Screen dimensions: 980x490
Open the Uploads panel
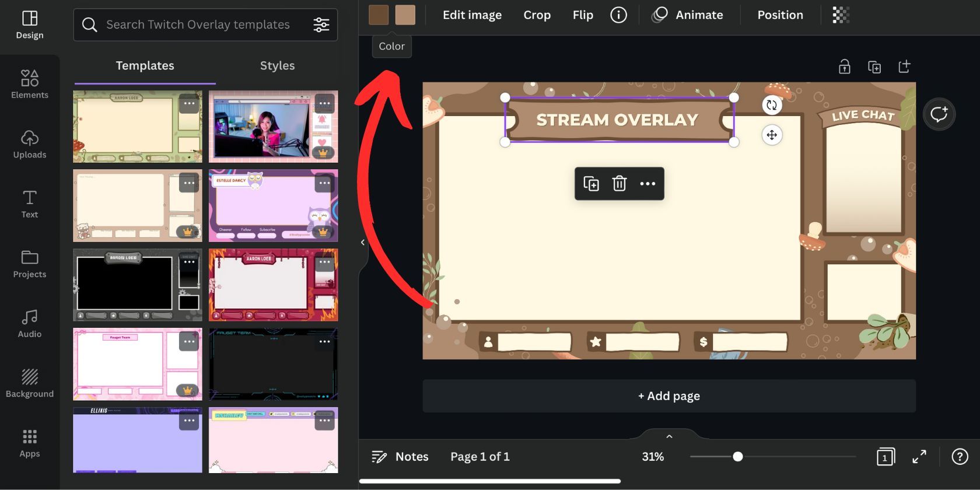pyautogui.click(x=30, y=144)
